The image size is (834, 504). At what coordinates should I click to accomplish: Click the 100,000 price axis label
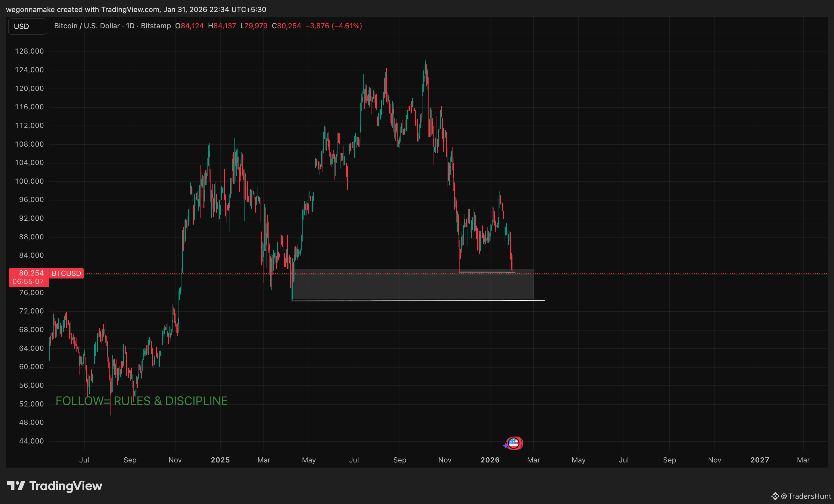(x=30, y=181)
